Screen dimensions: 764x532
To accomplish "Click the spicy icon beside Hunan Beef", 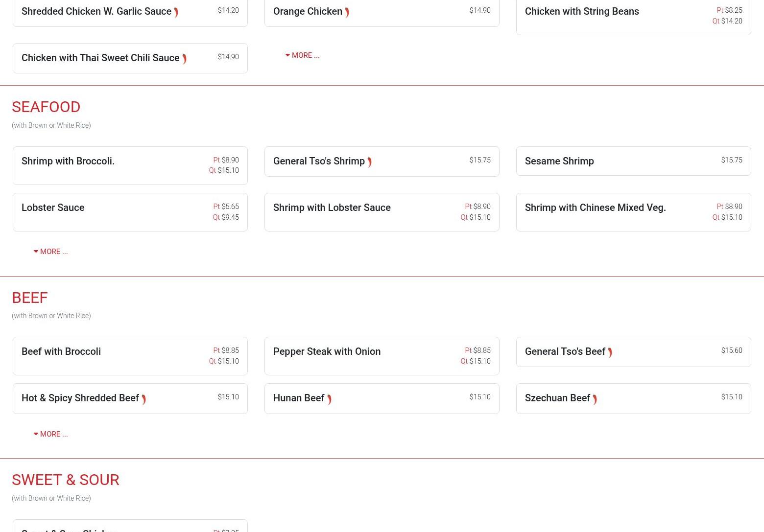I will click(x=329, y=399).
